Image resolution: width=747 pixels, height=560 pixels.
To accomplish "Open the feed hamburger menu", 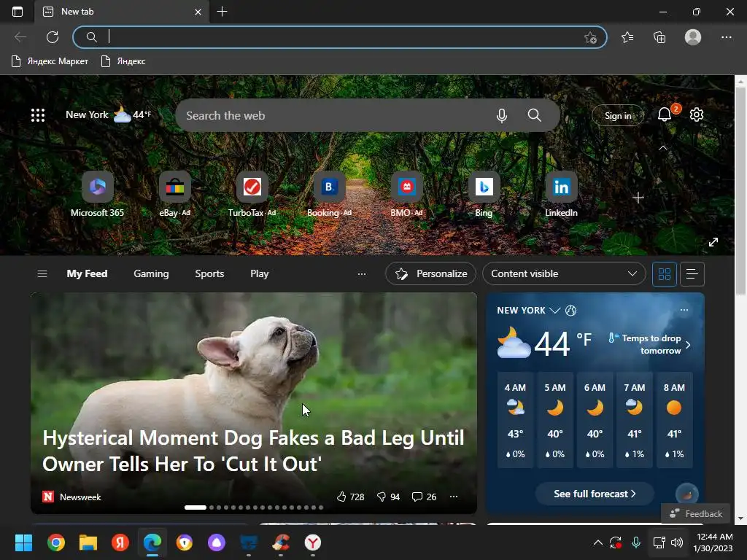I will tap(42, 274).
